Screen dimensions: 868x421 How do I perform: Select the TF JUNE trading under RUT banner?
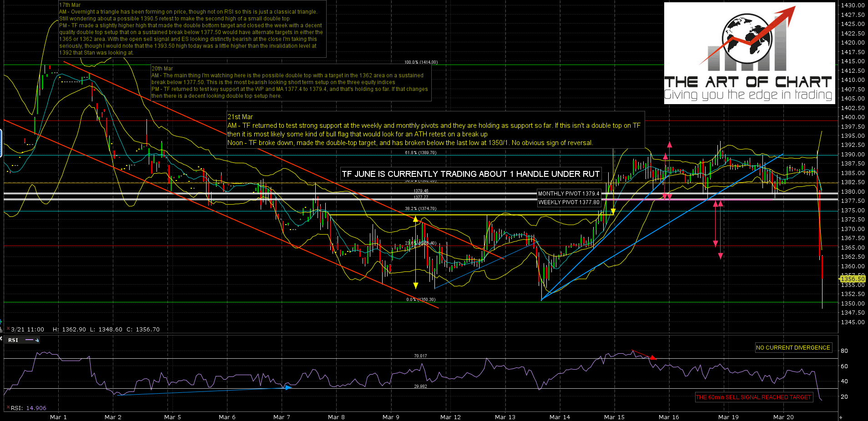tap(470, 174)
